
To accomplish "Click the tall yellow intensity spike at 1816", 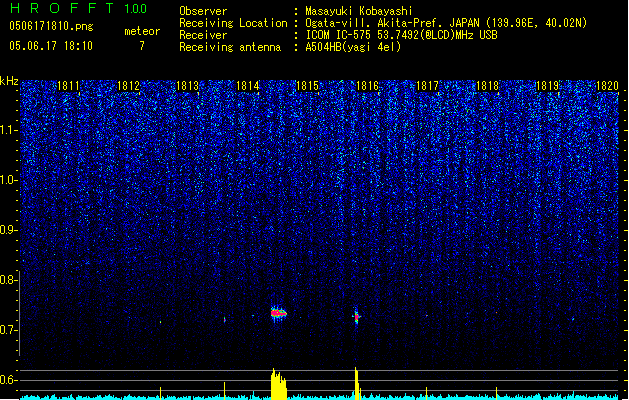I will click(x=356, y=383).
